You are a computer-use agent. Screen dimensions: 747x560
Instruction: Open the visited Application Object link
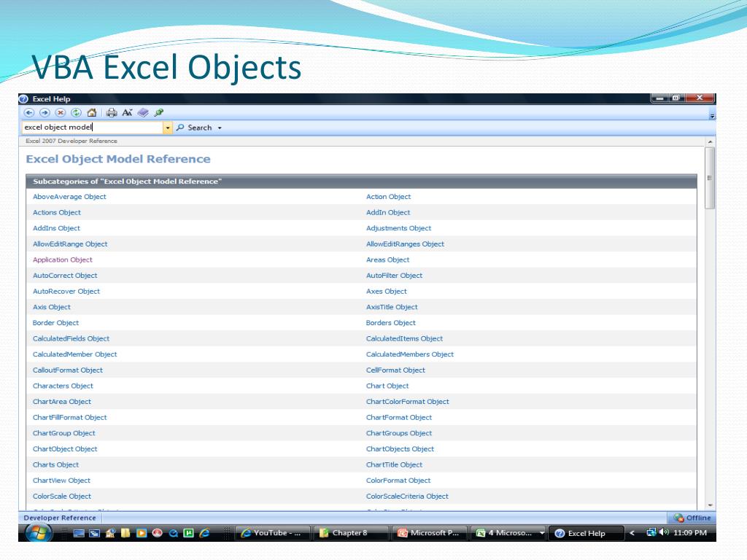[63, 260]
